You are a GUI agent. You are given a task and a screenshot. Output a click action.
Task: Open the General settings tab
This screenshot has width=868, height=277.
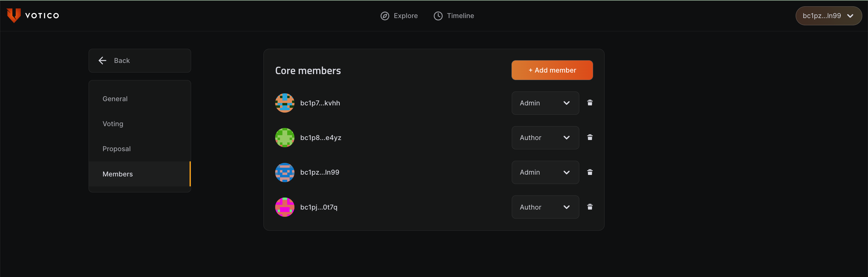tap(115, 99)
